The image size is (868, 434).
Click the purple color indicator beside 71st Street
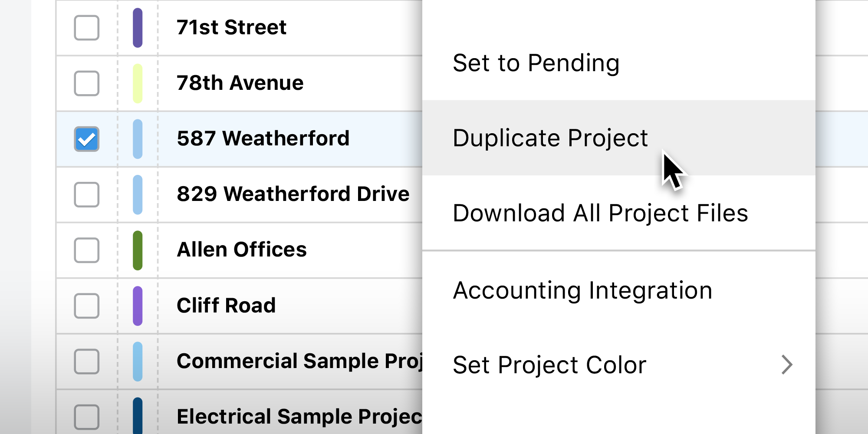click(138, 27)
